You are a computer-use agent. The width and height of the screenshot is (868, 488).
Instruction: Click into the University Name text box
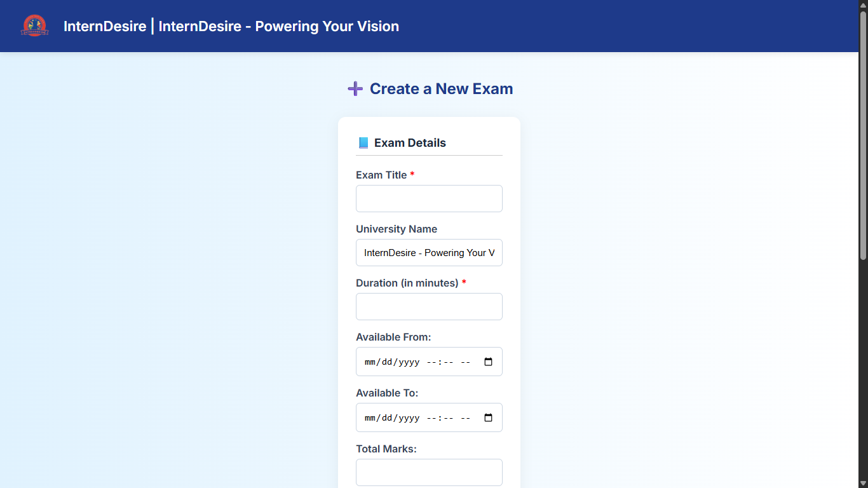(x=429, y=253)
